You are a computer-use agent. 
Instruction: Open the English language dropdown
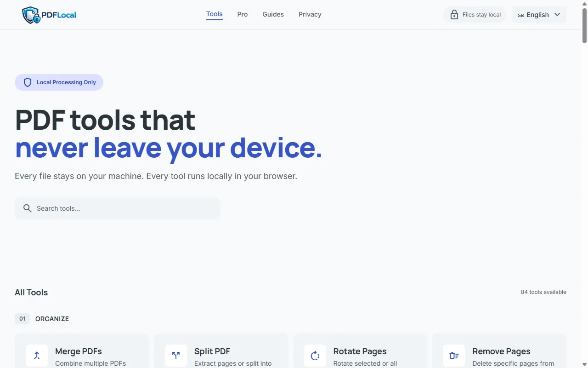pos(539,15)
